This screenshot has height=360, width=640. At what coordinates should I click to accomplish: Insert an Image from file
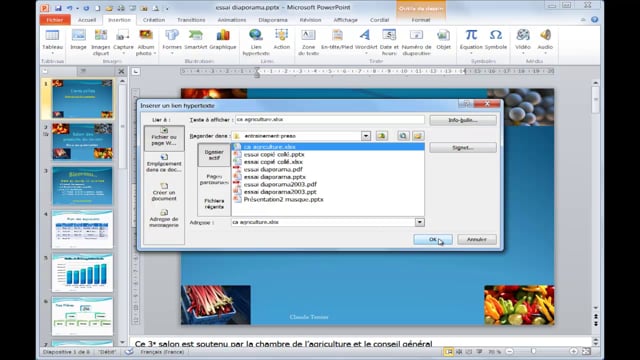click(78, 40)
